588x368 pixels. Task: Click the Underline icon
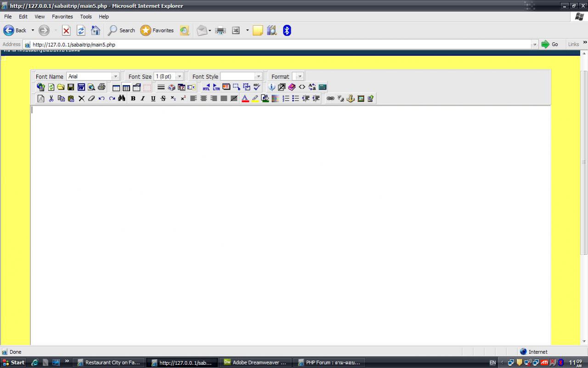(x=153, y=98)
